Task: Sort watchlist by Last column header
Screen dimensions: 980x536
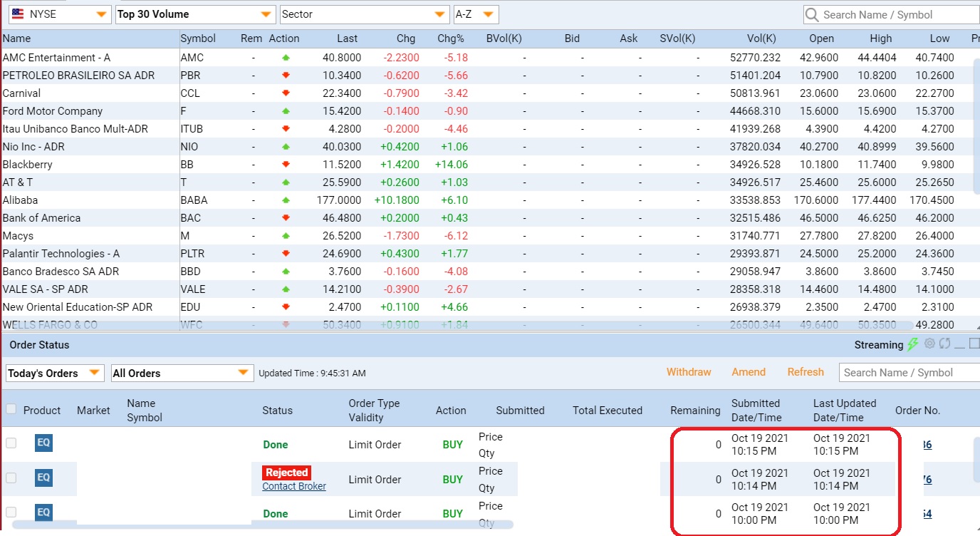Action: (x=347, y=38)
